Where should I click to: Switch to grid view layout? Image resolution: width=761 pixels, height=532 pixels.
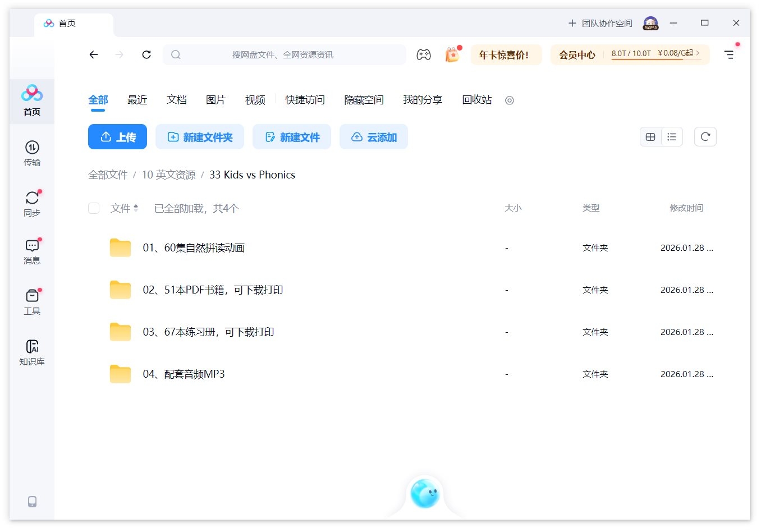tap(650, 136)
